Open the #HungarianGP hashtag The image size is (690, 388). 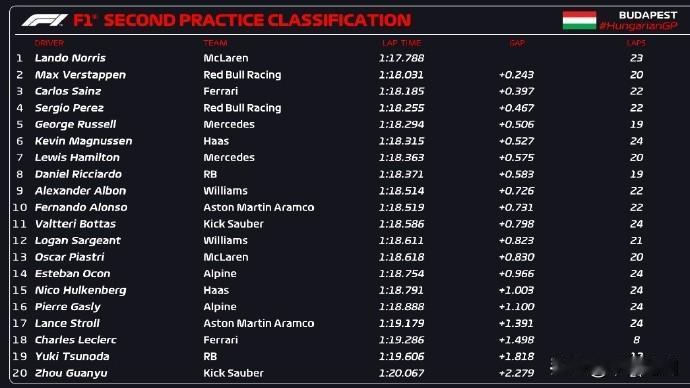(x=639, y=26)
